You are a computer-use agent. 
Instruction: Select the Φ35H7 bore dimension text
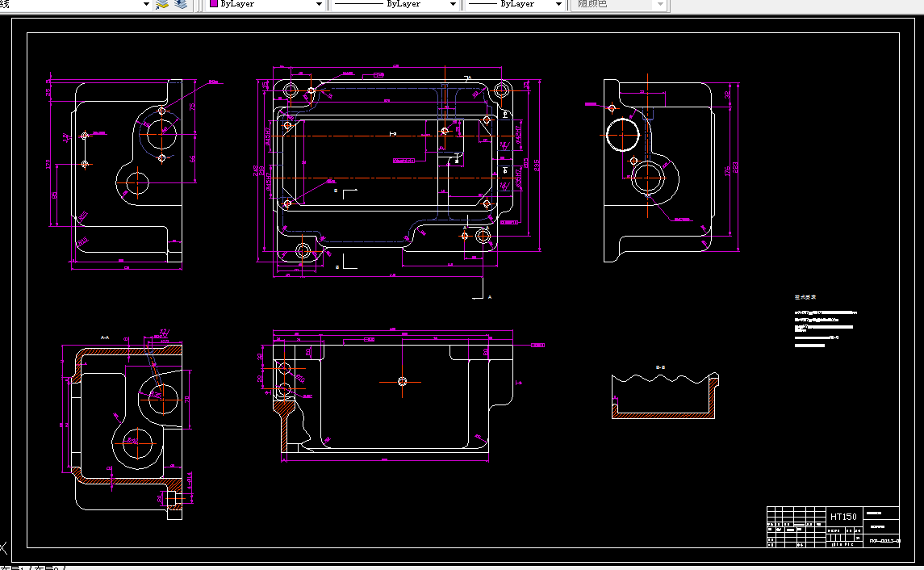(519, 178)
